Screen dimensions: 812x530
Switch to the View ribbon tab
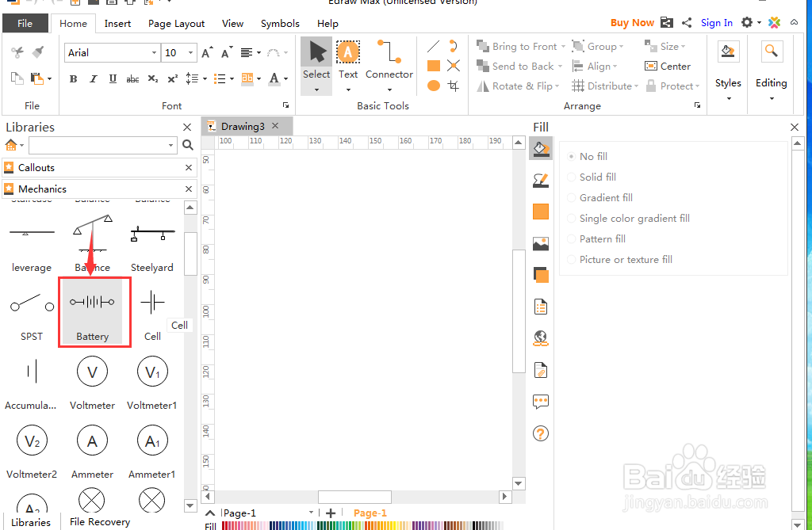(x=232, y=23)
